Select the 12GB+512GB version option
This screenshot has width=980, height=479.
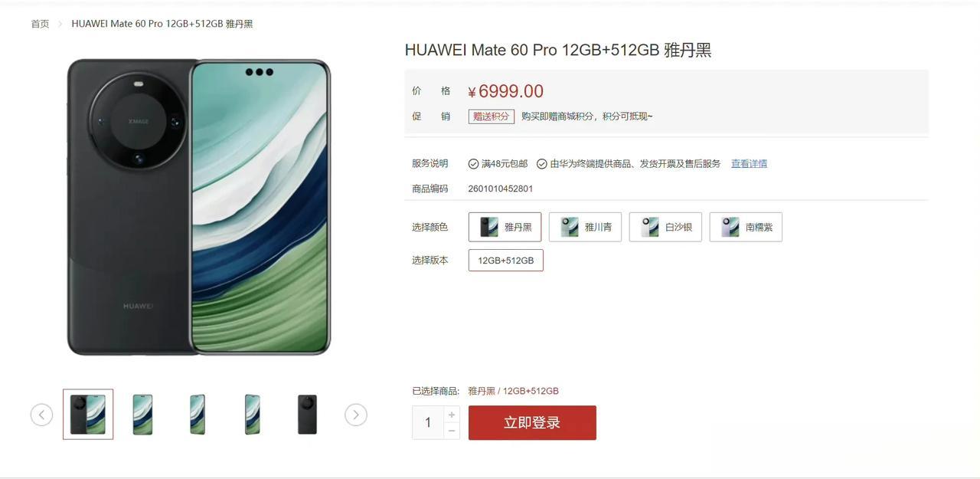(506, 261)
